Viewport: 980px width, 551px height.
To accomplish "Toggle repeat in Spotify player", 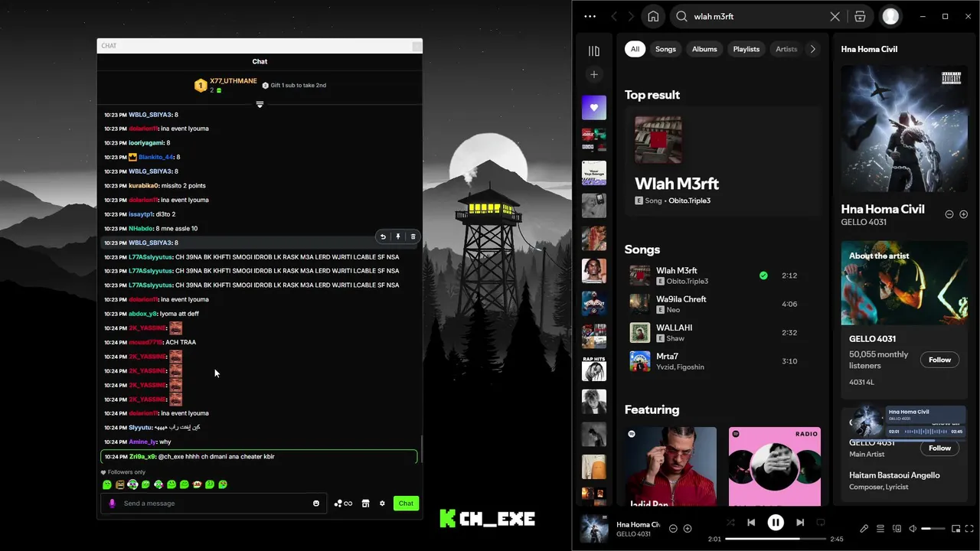I will point(821,523).
